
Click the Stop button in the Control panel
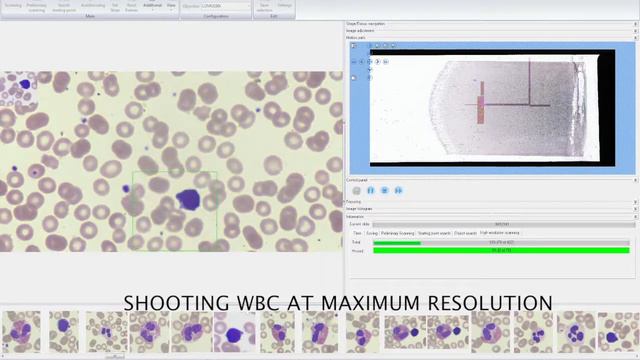[384, 191]
